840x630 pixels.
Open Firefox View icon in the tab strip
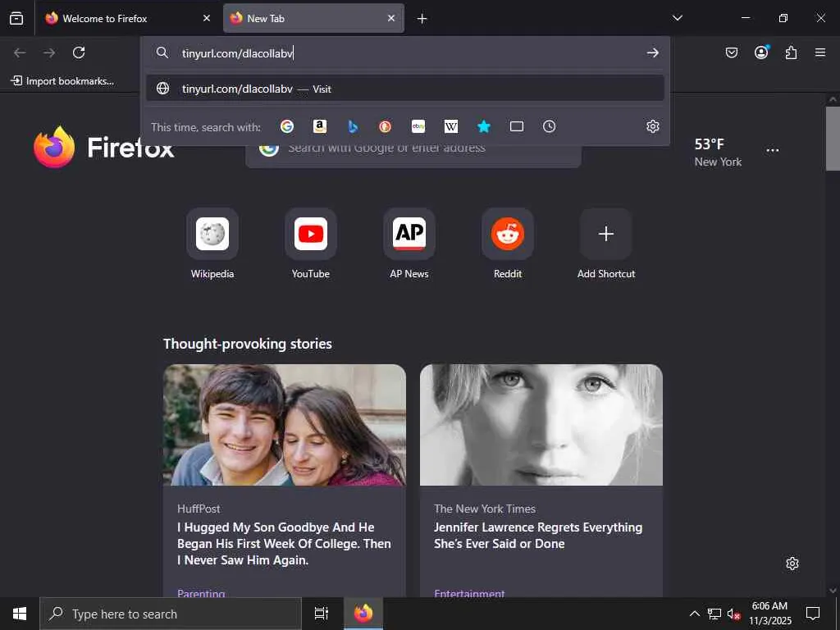pos(16,18)
